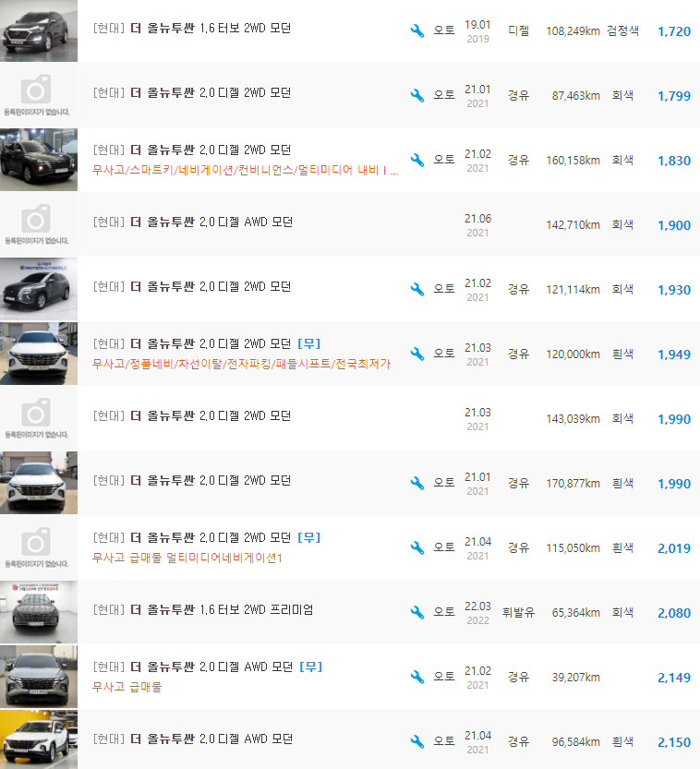Open black Tucson thumbnail priced 1,720
This screenshot has width=700, height=769.
click(x=39, y=30)
